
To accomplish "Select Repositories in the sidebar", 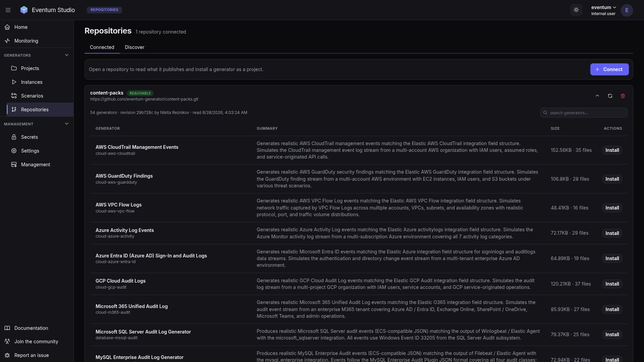I will coord(40,110).
